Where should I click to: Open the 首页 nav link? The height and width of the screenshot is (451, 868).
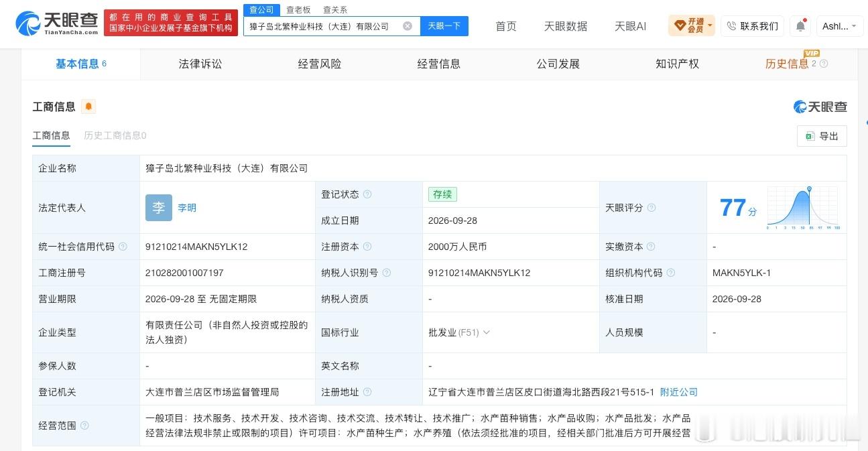click(506, 26)
